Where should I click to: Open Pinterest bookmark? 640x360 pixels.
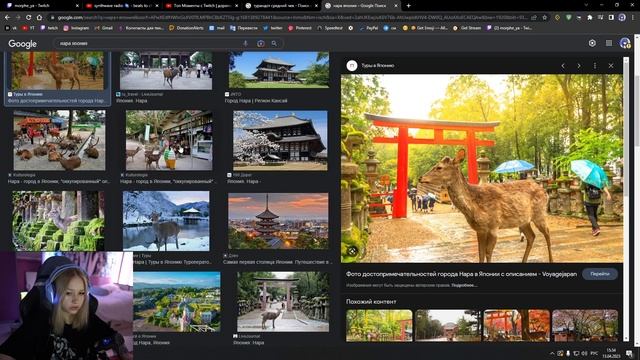point(300,28)
